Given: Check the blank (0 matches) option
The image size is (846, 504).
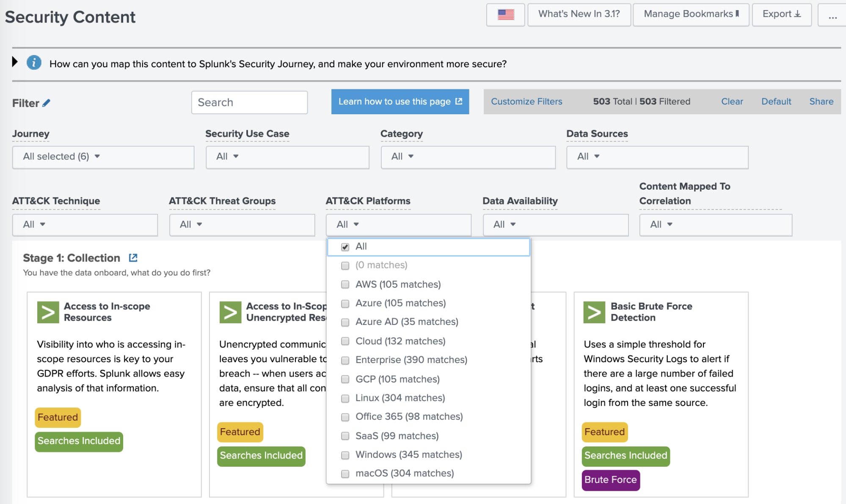Looking at the screenshot, I should coord(345,265).
